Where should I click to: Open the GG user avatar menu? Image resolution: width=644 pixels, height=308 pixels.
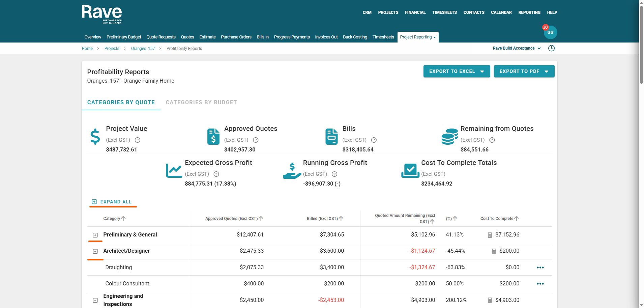[x=550, y=32]
